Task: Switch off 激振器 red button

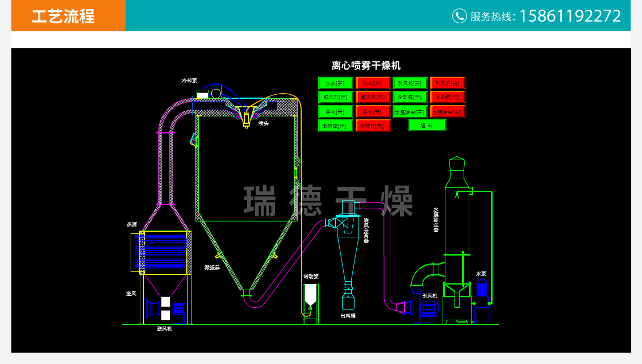Action: 373,125
